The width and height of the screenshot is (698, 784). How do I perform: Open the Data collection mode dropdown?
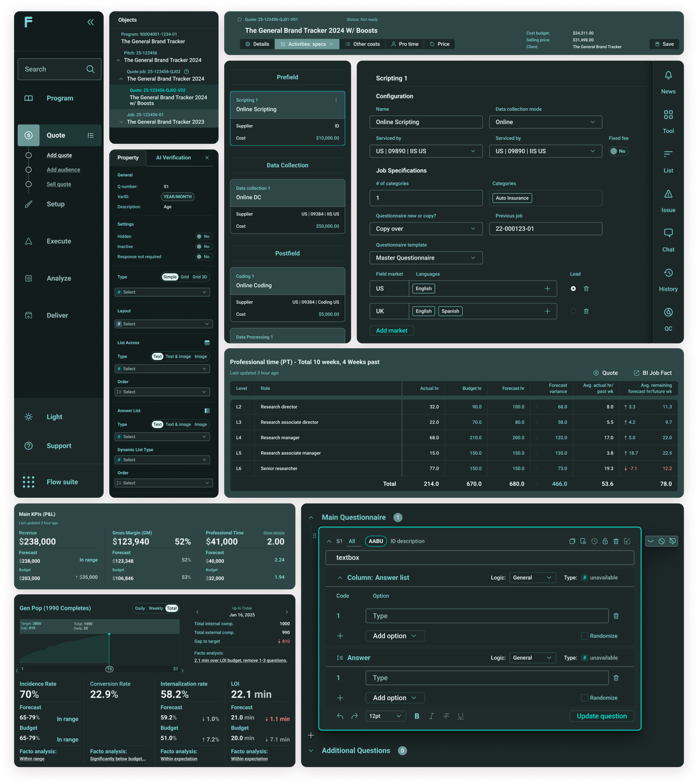pyautogui.click(x=546, y=122)
